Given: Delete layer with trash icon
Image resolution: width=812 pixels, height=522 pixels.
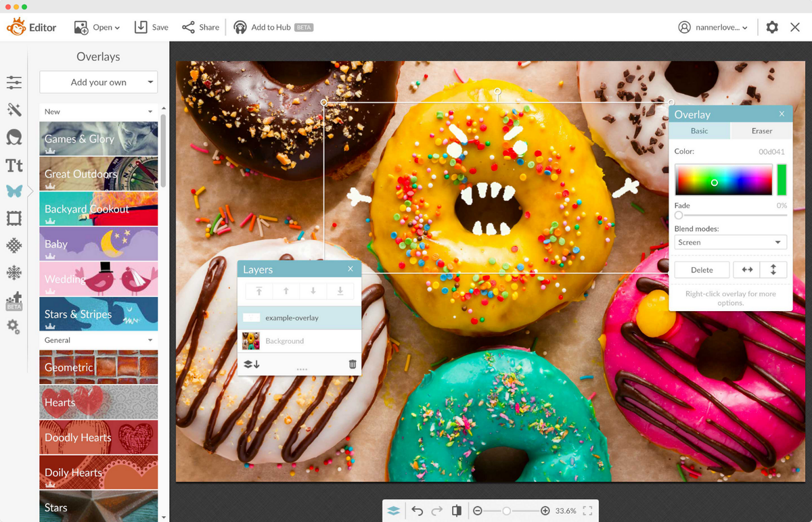Looking at the screenshot, I should pyautogui.click(x=353, y=364).
